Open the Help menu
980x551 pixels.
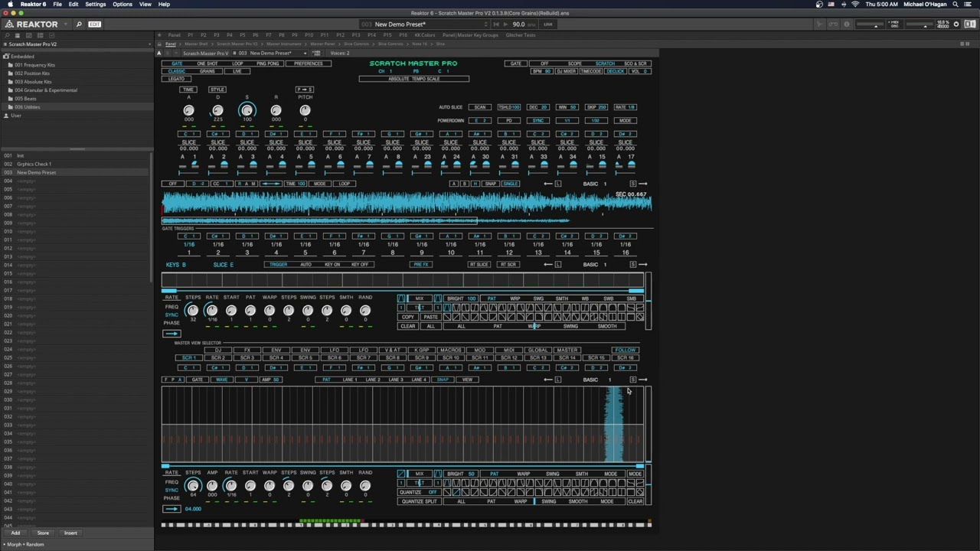164,5
